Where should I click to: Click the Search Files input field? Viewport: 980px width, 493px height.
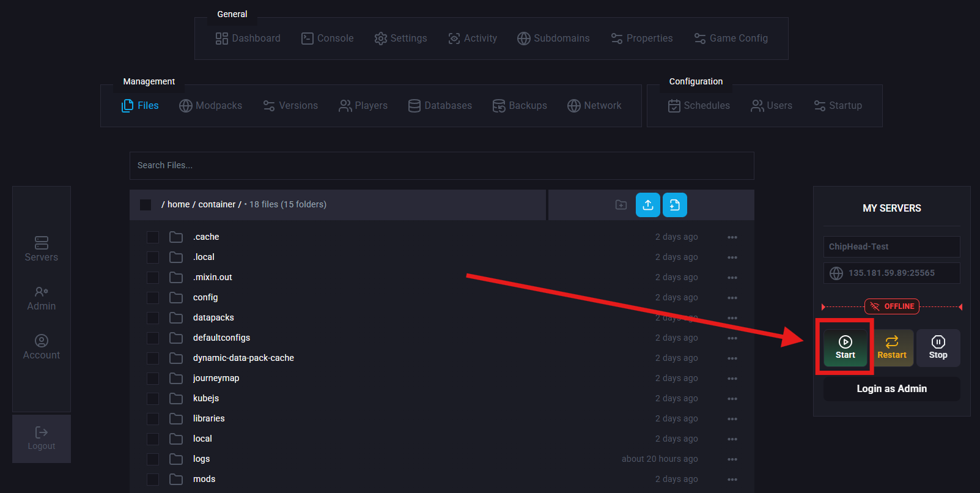click(442, 166)
